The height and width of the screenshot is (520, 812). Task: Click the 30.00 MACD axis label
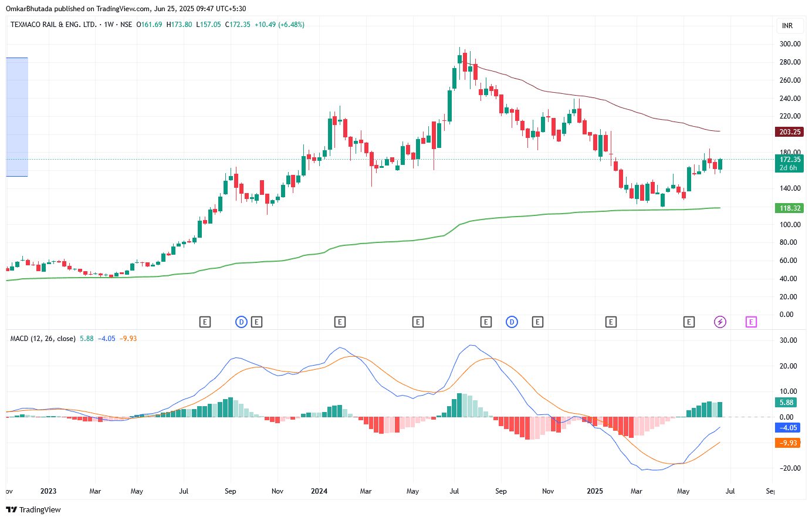pyautogui.click(x=789, y=340)
